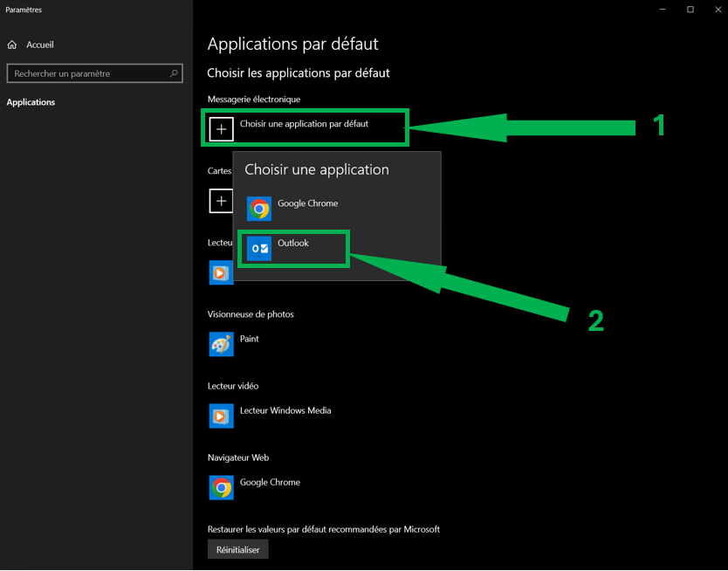Click the Applications par défaut title
Screen dimensions: 728x571
(x=293, y=45)
